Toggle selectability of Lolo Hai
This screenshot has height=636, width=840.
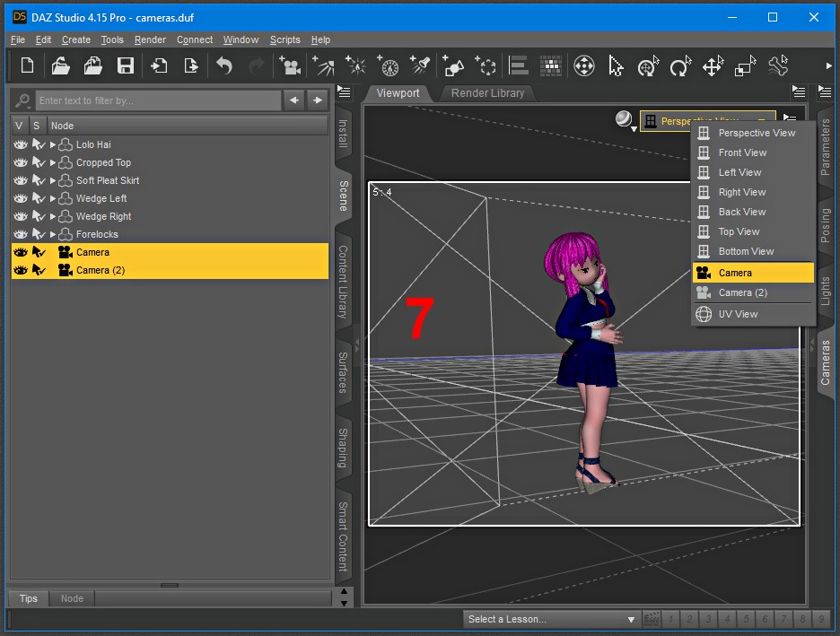39,144
